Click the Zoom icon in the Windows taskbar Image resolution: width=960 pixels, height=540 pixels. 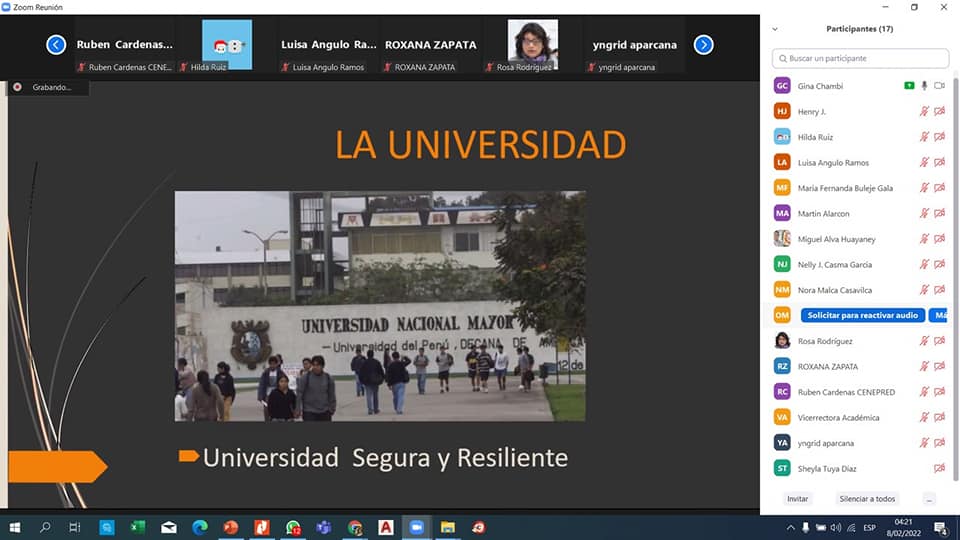pyautogui.click(x=417, y=527)
